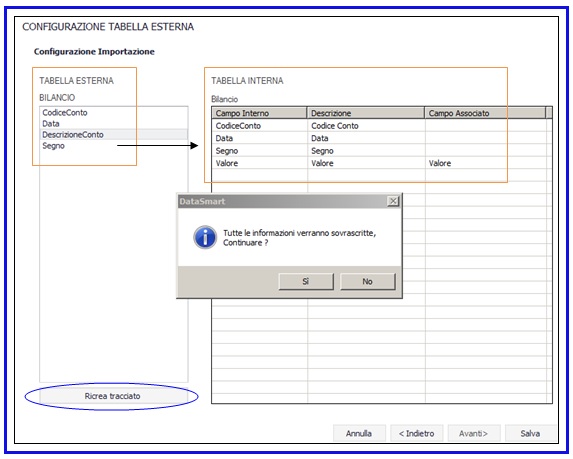Image resolution: width=573 pixels, height=459 pixels.
Task: Click the blue info icon in dialog
Action: coord(205,237)
